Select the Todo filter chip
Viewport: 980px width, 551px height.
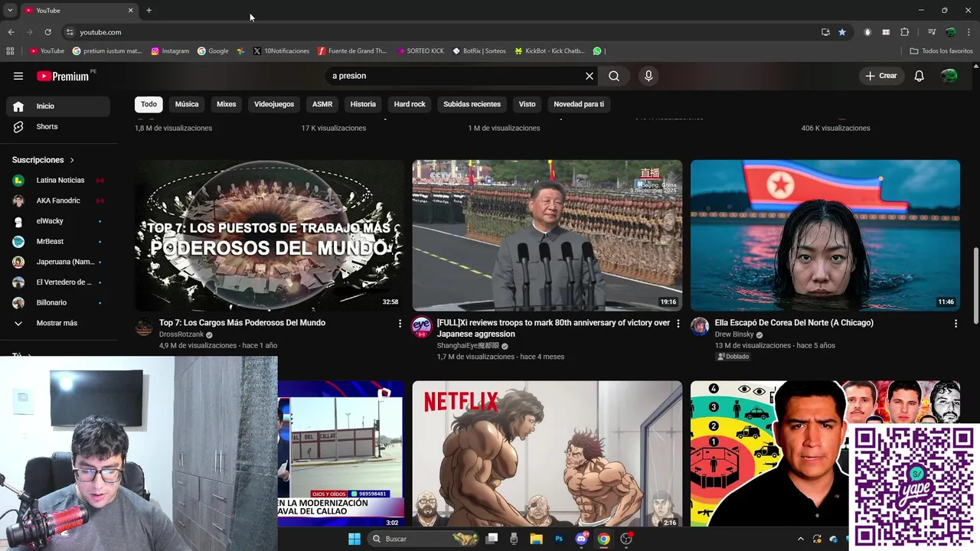tap(149, 104)
